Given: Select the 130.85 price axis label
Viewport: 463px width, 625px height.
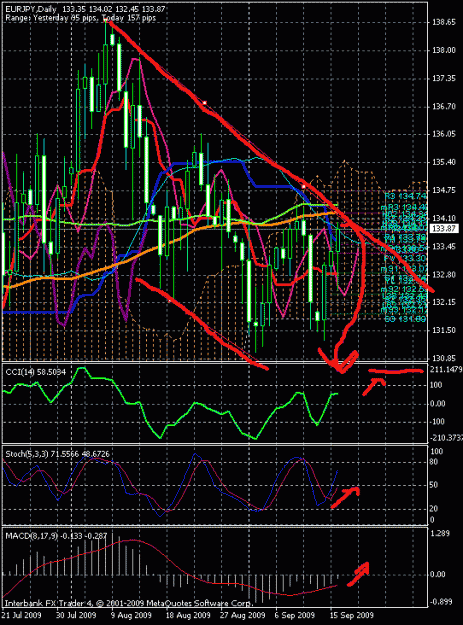Looking at the screenshot, I should 443,358.
